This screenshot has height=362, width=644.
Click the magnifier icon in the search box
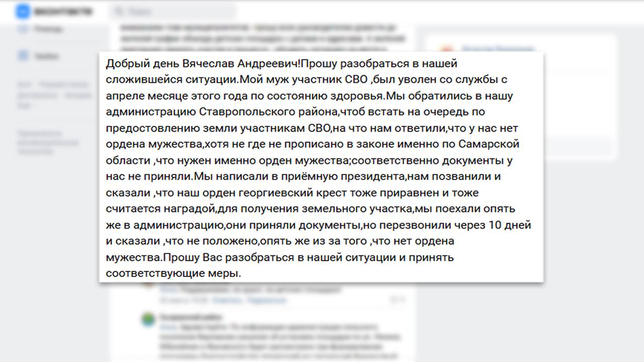tap(119, 12)
